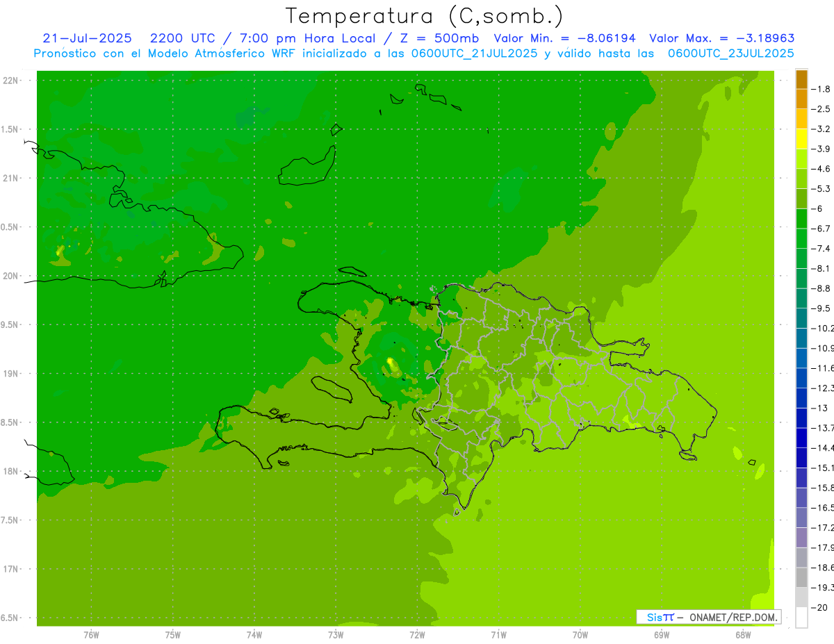Select the "0600UTC_23JUL2025" valid-until time
Image resolution: width=834 pixels, height=644 pixels.
point(730,53)
